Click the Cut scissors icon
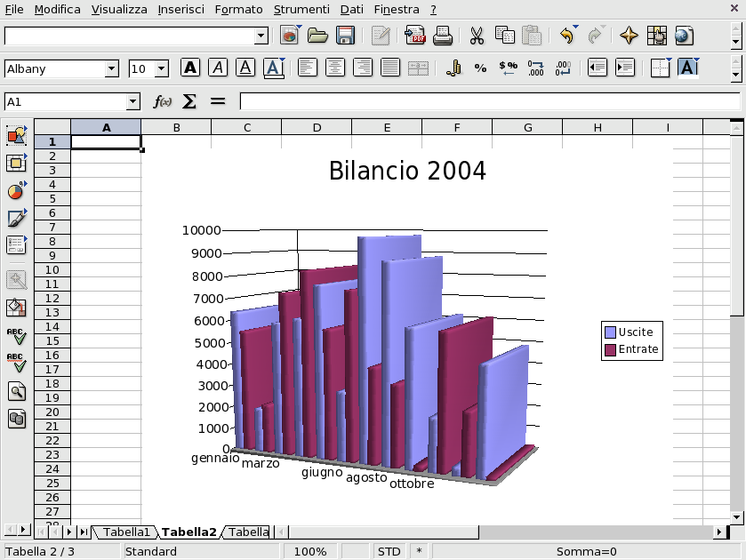The height and width of the screenshot is (560, 746). (477, 36)
